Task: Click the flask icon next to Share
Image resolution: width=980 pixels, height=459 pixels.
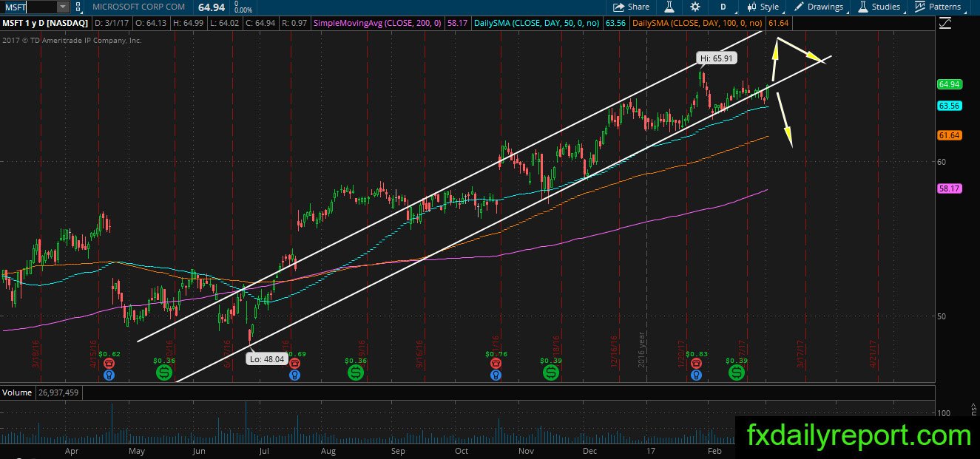Action: [669, 7]
